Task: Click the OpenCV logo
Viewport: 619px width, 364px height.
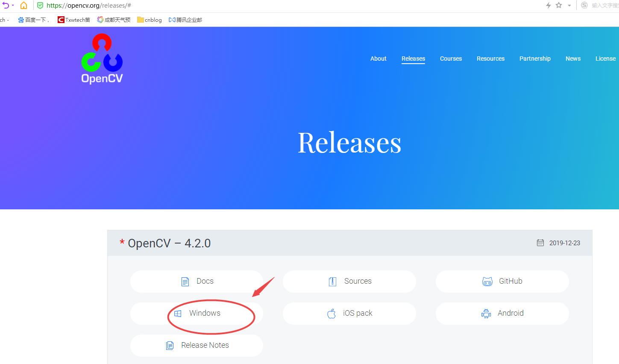Action: pyautogui.click(x=102, y=59)
